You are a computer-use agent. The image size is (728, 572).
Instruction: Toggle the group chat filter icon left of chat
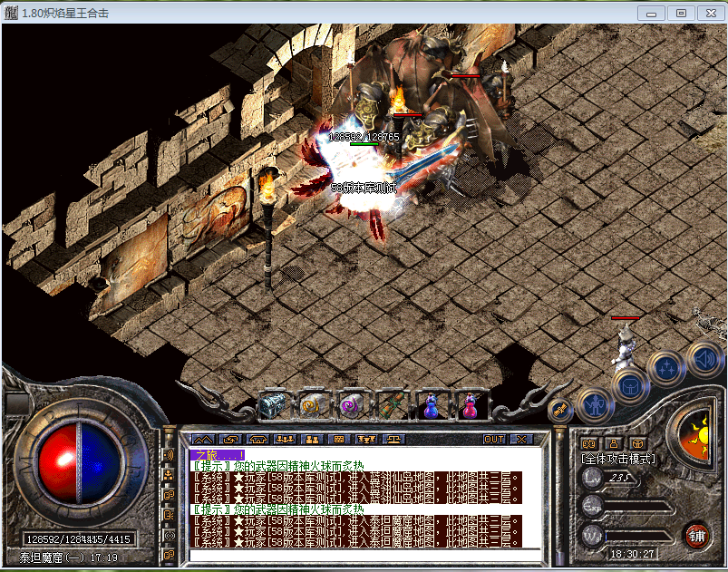169,474
